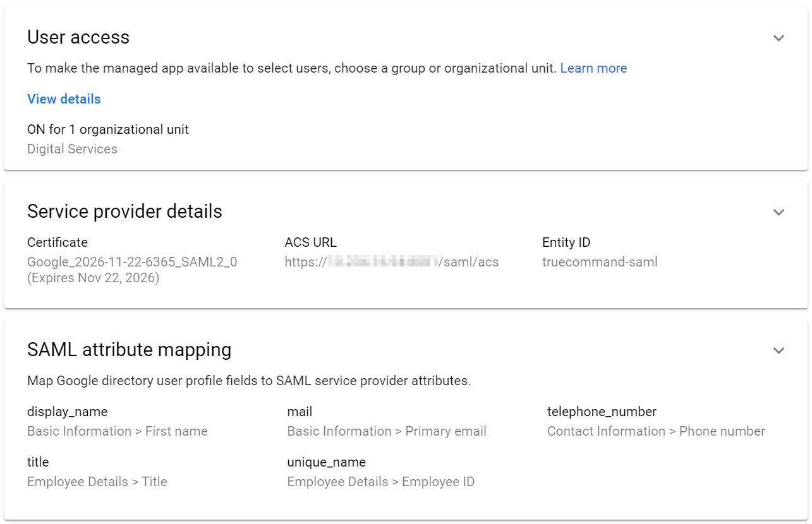812x524 pixels.
Task: Click the certificate expiry date text
Action: pyautogui.click(x=93, y=278)
